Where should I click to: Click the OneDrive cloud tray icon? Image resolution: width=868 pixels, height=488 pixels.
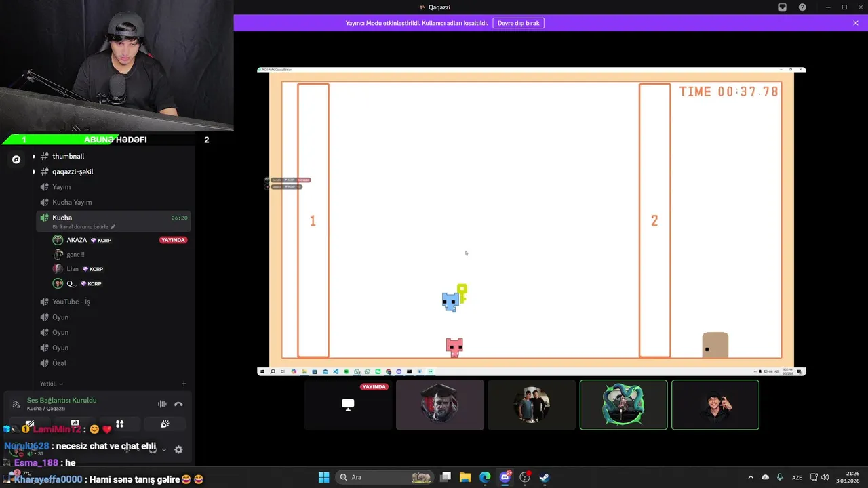(766, 477)
